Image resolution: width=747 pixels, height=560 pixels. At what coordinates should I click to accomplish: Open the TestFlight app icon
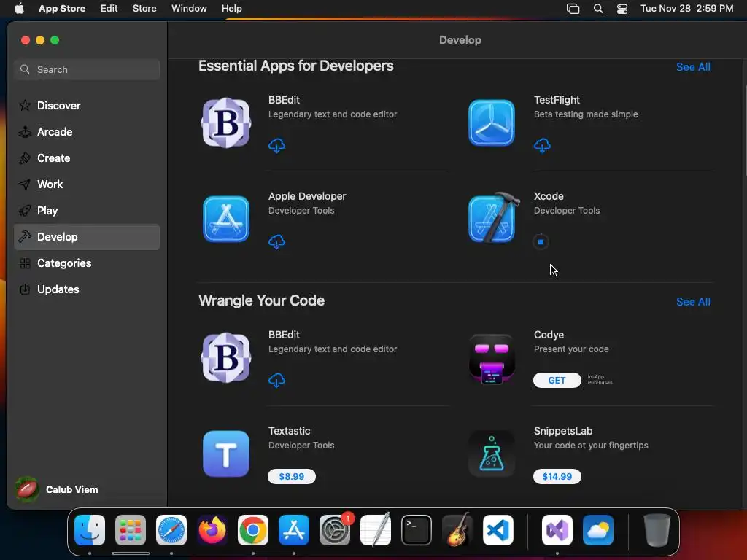click(492, 122)
